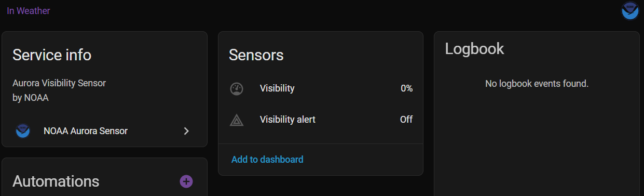Open the Visibility sensor entity
The width and height of the screenshot is (644, 196).
[321, 88]
